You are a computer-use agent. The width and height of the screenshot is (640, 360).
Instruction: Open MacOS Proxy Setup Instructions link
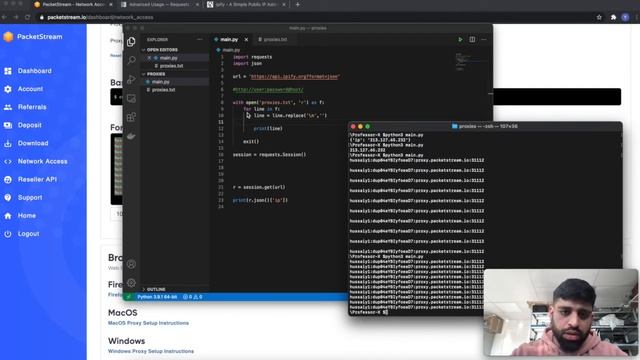click(x=148, y=323)
